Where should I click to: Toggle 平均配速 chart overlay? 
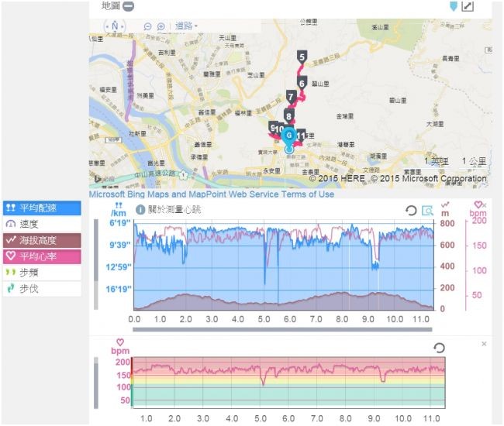[42, 208]
